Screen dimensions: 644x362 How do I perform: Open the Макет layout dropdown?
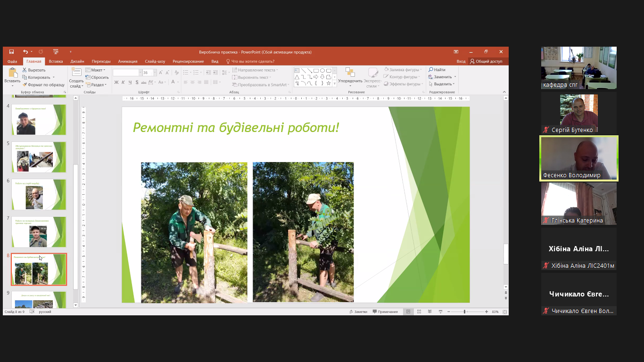click(96, 70)
